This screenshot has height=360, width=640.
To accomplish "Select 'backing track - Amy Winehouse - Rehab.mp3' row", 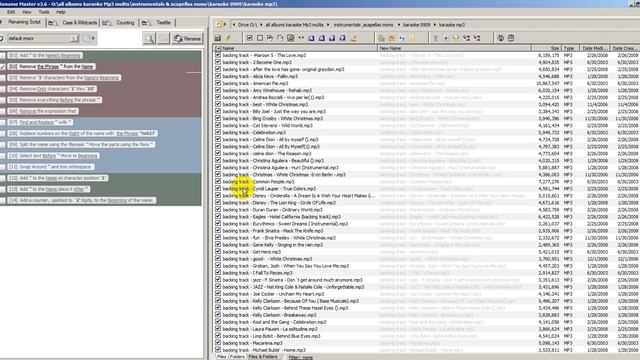I will pos(267,90).
